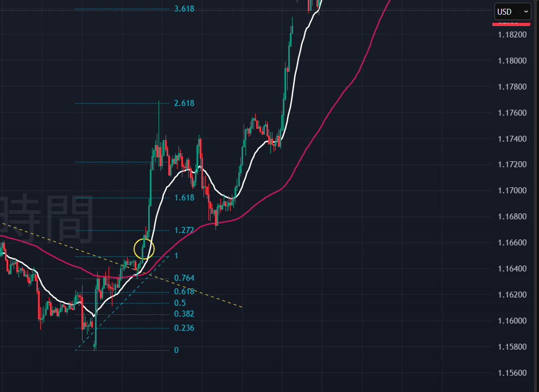This screenshot has height=392, width=539.
Task: Select the 2.618 Fibonacci level label
Action: (x=184, y=103)
